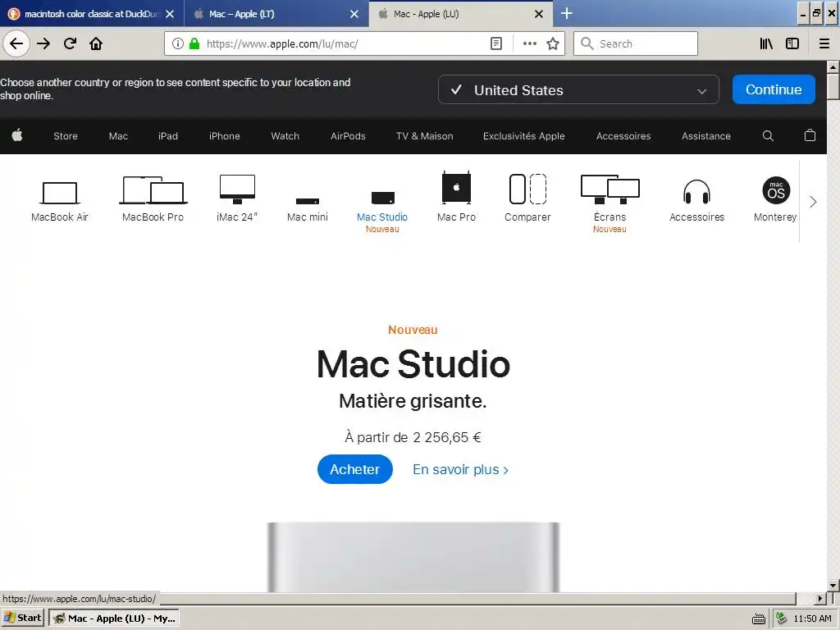Click the keyboard tray icon

click(x=759, y=619)
